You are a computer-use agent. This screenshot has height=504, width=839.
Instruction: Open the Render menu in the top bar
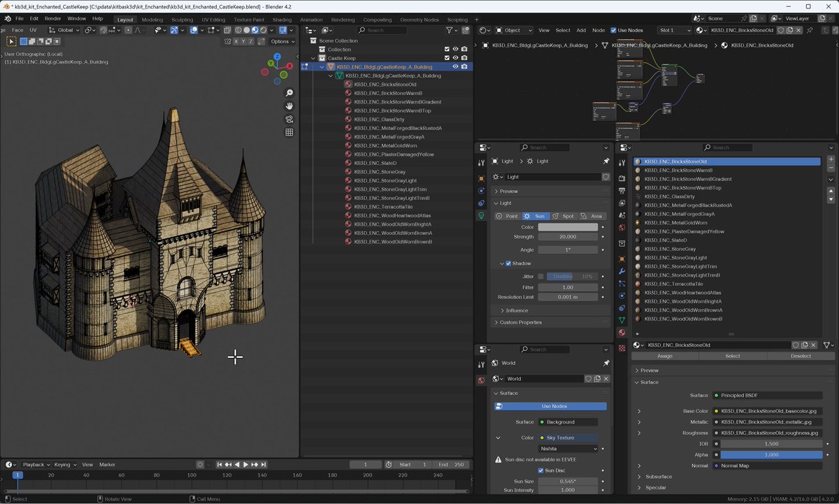click(x=52, y=19)
